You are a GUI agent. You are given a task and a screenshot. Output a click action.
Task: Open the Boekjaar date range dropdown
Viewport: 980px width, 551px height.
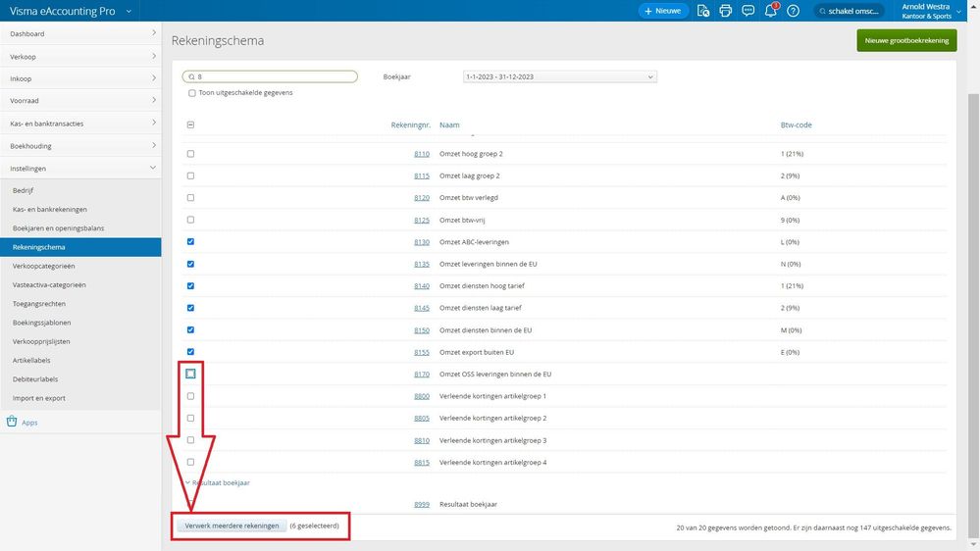pyautogui.click(x=559, y=76)
